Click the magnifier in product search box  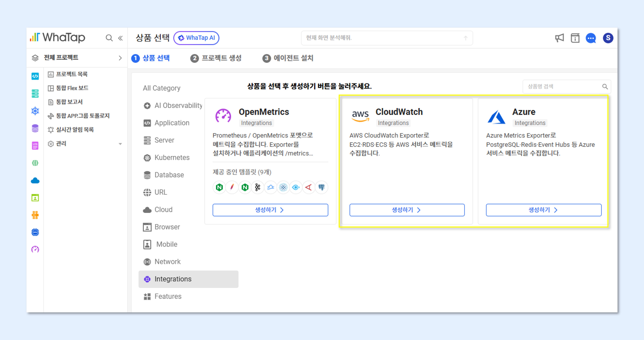[605, 86]
